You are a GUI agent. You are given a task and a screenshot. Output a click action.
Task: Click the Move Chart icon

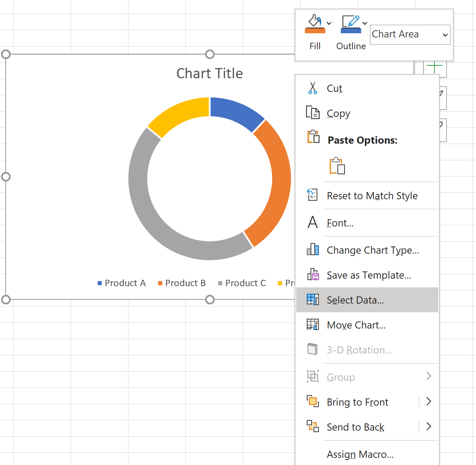pyautogui.click(x=313, y=324)
